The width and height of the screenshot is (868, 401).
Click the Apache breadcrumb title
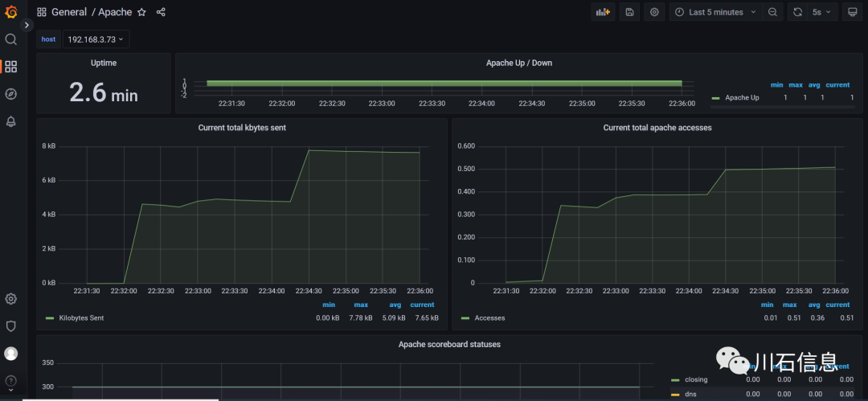[115, 12]
